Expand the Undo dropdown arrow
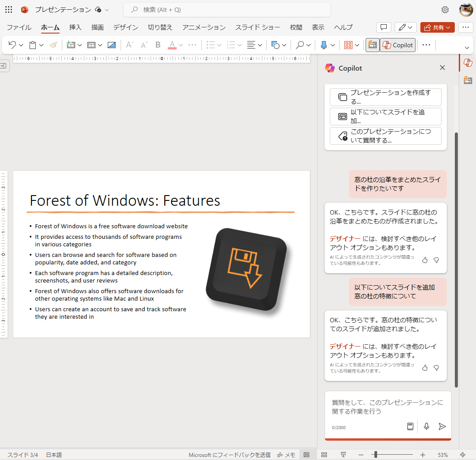The width and height of the screenshot is (476, 460). click(x=21, y=45)
